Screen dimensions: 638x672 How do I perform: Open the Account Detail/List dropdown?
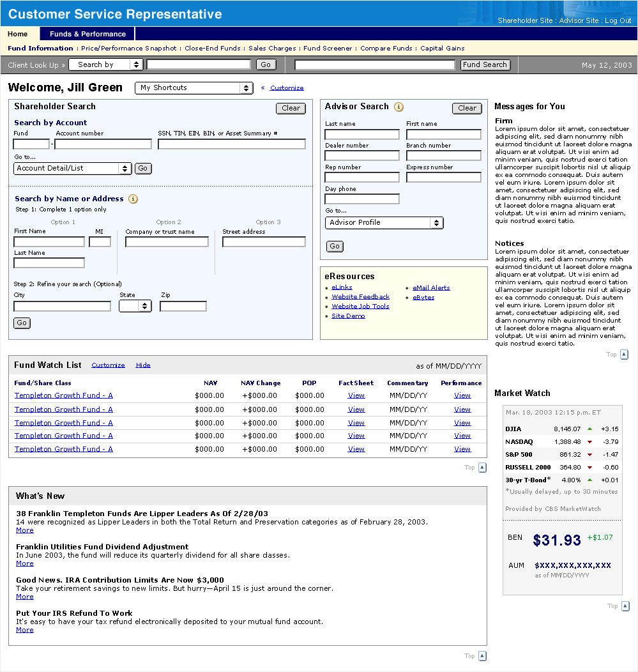click(72, 169)
